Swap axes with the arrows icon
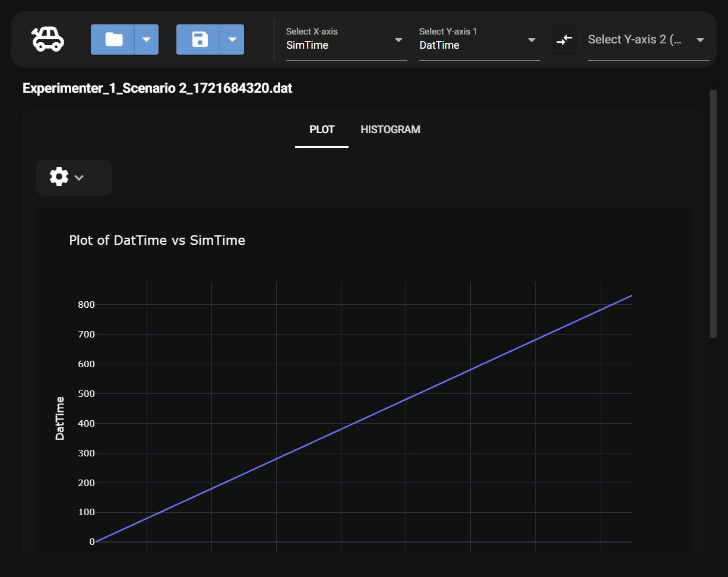This screenshot has height=577, width=728. (x=564, y=40)
